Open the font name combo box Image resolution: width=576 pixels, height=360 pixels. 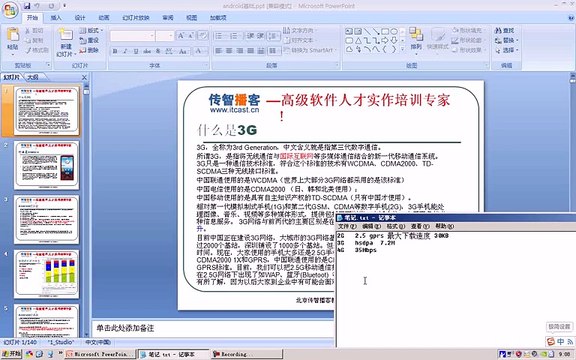pyautogui.click(x=132, y=36)
